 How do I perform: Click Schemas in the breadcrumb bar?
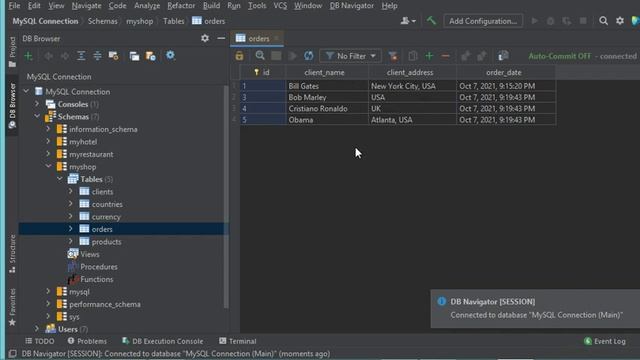tap(102, 21)
